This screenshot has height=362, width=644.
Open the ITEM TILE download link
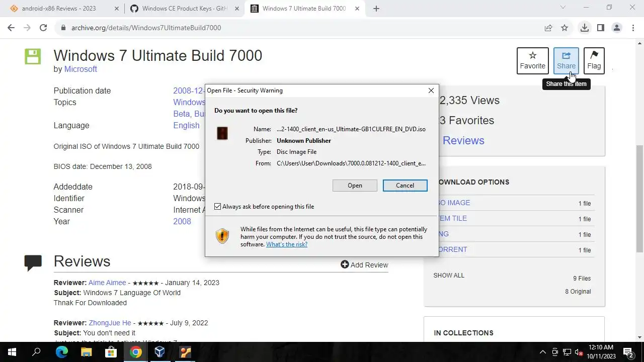(x=453, y=218)
